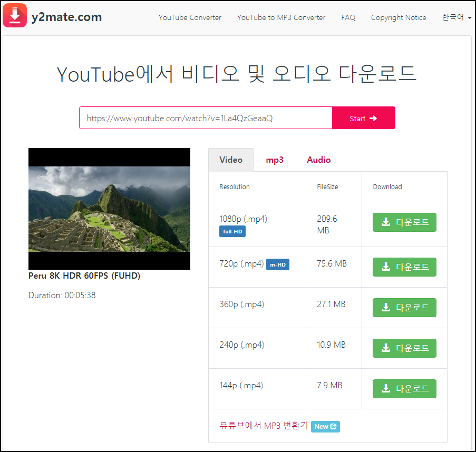The height and width of the screenshot is (452, 476).
Task: Open the y2mate.com home link
Action: tap(66, 17)
